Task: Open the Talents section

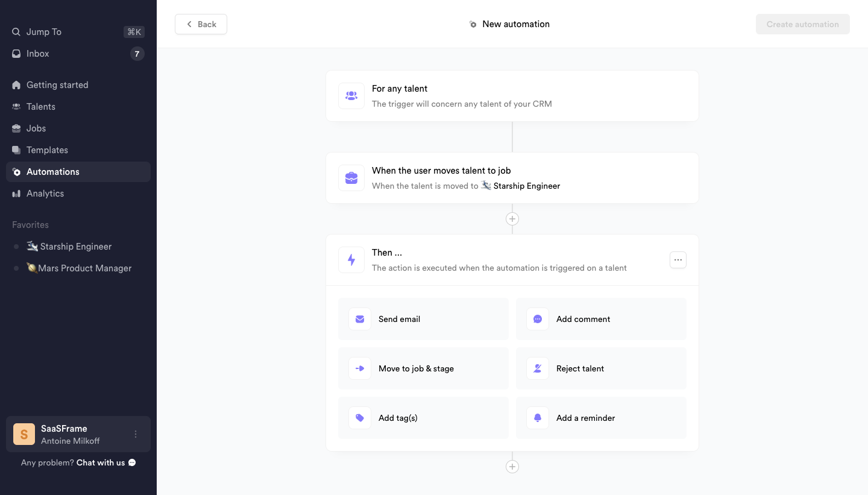Action: tap(78, 107)
